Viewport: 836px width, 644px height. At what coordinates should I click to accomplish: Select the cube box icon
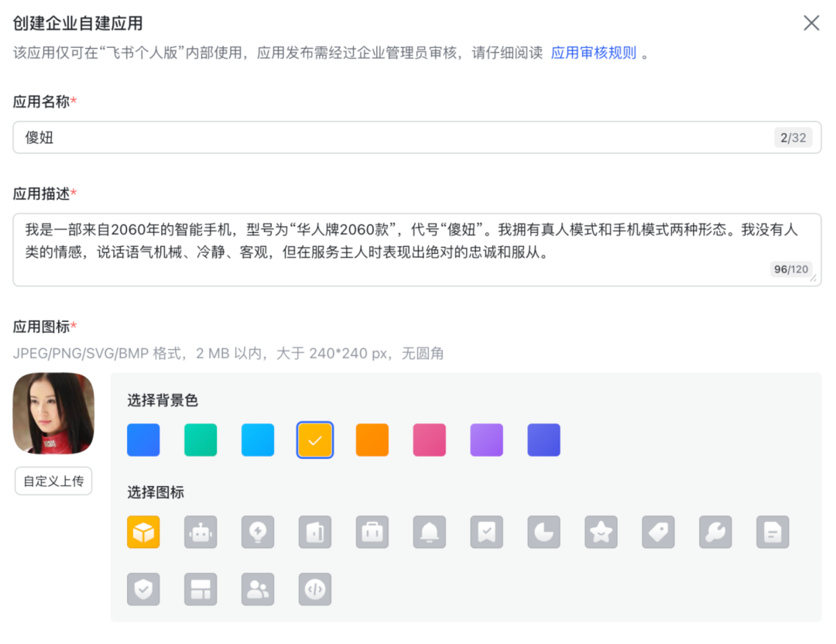(x=143, y=532)
